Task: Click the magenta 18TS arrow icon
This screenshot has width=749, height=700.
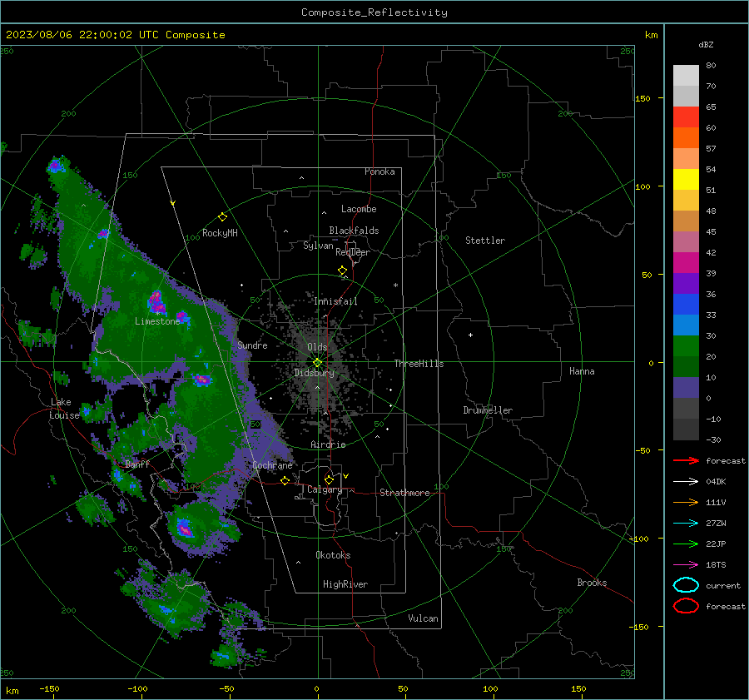Action: click(686, 564)
